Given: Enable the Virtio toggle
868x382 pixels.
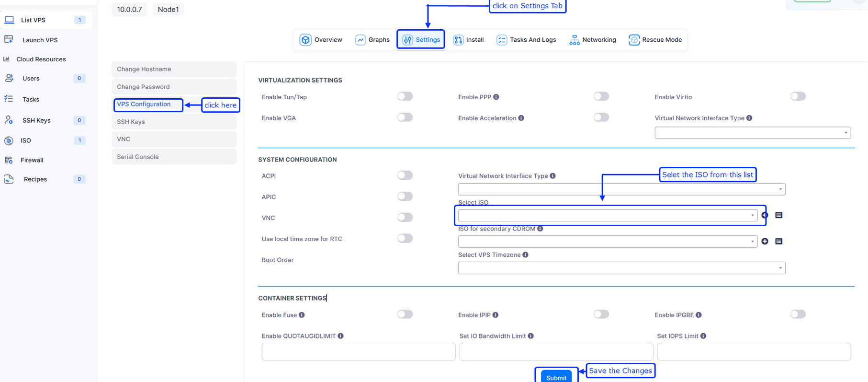Looking at the screenshot, I should [798, 97].
